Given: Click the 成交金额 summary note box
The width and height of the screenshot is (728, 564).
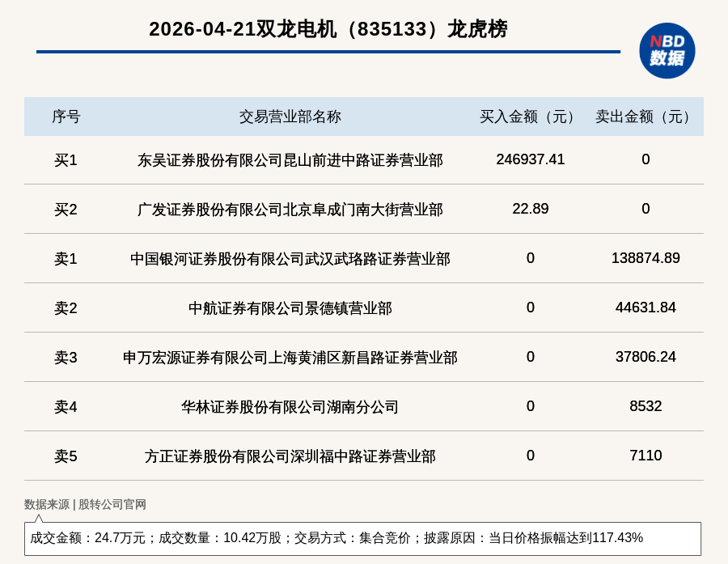Looking at the screenshot, I should pyautogui.click(x=362, y=538).
